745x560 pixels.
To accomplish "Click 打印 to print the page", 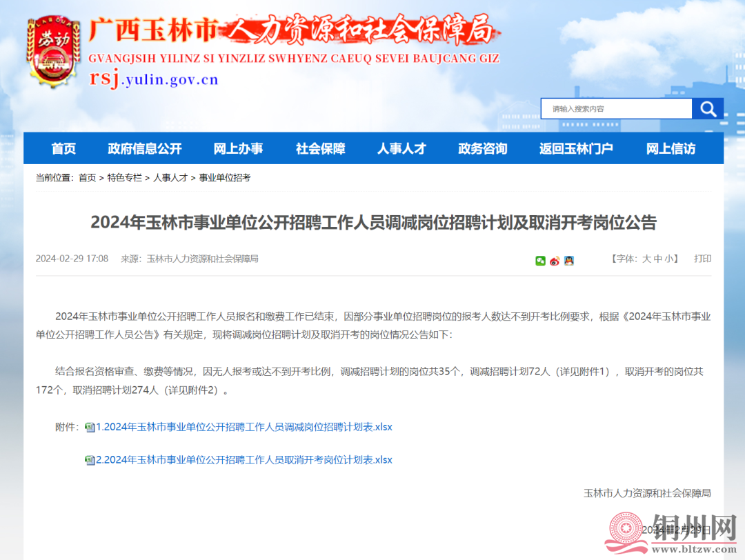I will (702, 259).
